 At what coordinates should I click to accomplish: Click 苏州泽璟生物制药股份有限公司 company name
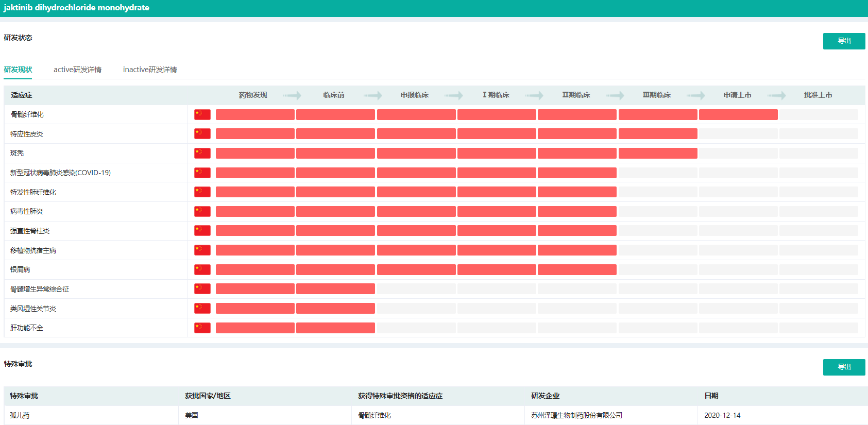(x=576, y=415)
